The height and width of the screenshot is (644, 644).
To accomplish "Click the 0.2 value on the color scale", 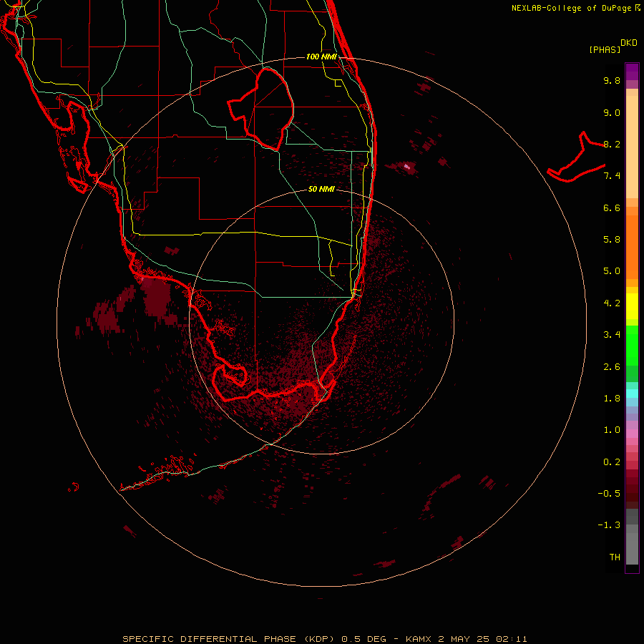I will pyautogui.click(x=612, y=462).
